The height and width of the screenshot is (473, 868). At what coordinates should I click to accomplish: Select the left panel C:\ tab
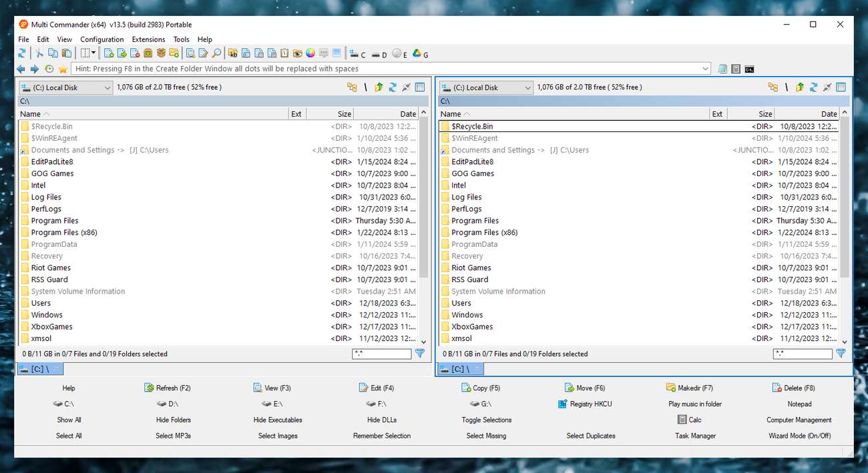[x=39, y=369]
